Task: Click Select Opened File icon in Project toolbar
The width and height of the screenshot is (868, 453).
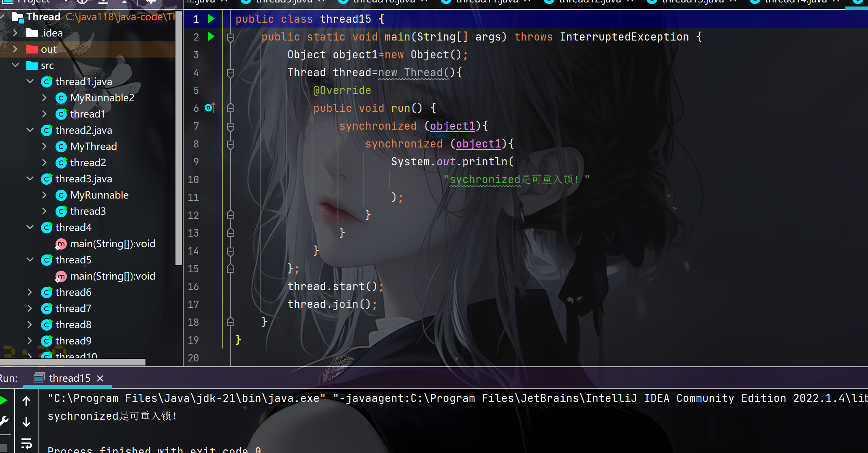Action: pos(82,2)
